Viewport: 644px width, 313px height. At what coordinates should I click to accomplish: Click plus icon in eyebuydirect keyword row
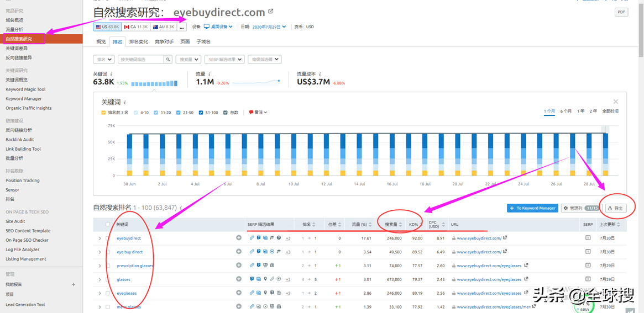239,238
